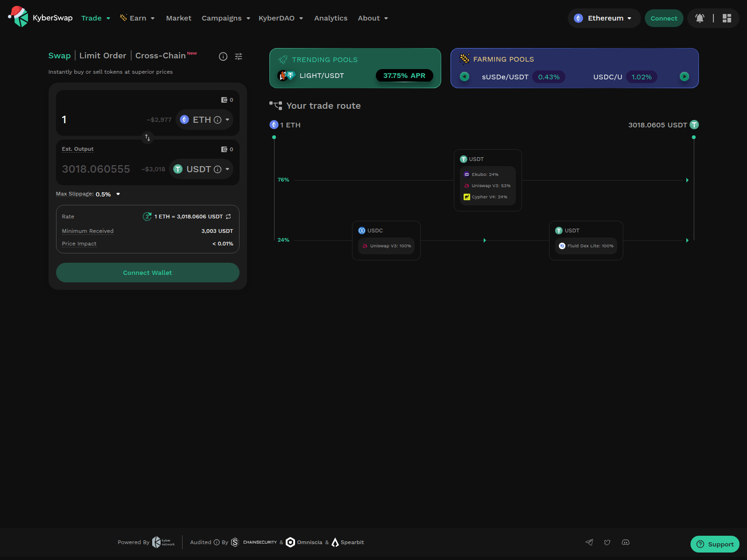
Task: Show previous farming pool arrow
Action: tap(465, 77)
